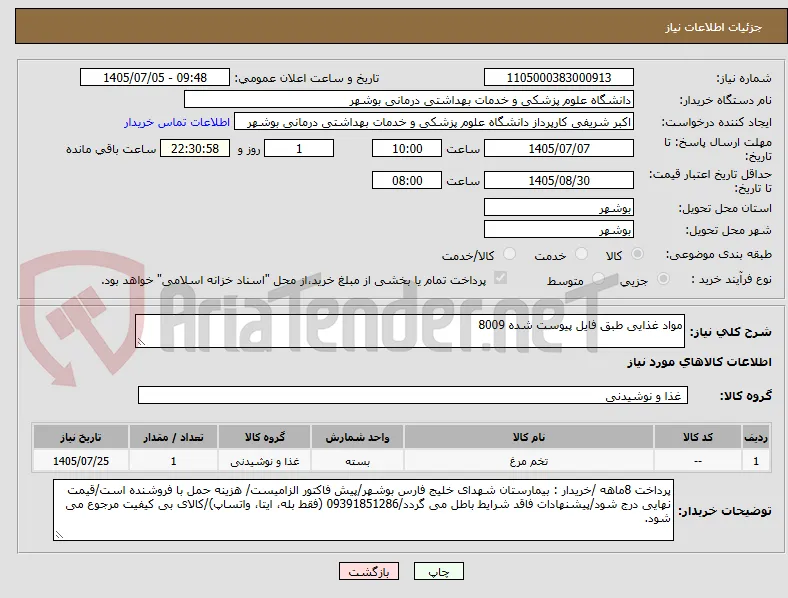Click the announcement date field 1405/07/05 - 09:48
The image size is (788, 598).
pos(155,77)
